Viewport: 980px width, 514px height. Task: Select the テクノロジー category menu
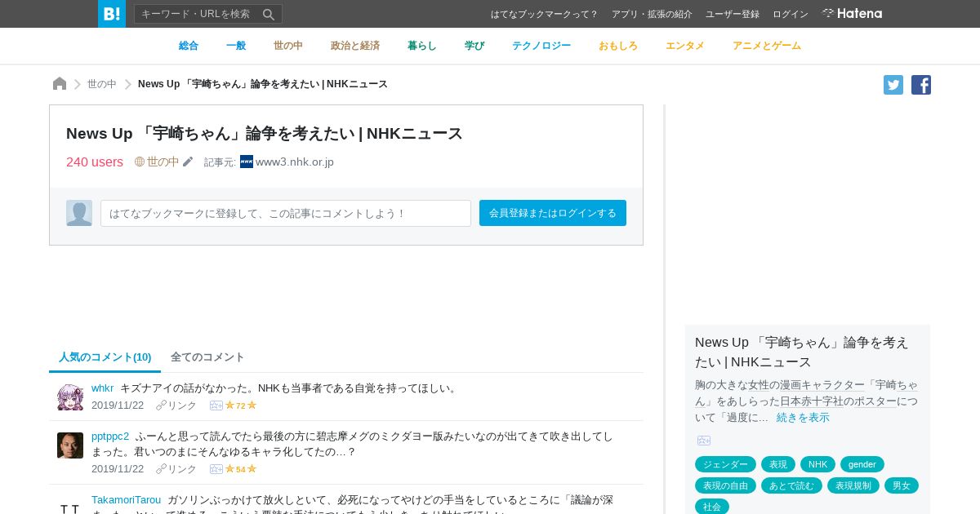pos(541,46)
